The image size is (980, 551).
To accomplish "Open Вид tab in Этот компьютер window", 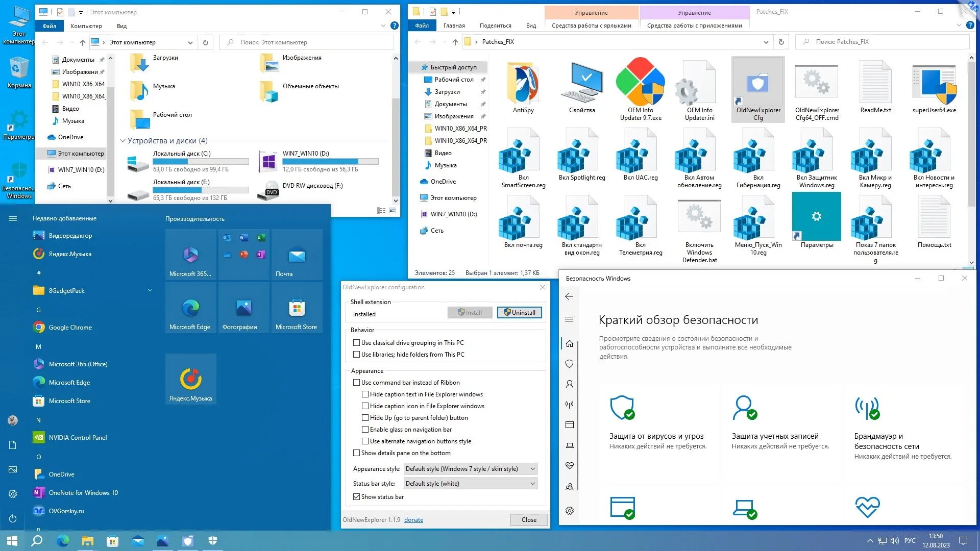I will pyautogui.click(x=121, y=26).
